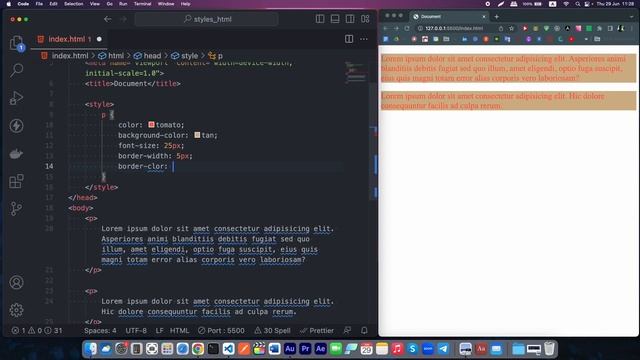Toggle Panel layout icon

tap(335, 19)
